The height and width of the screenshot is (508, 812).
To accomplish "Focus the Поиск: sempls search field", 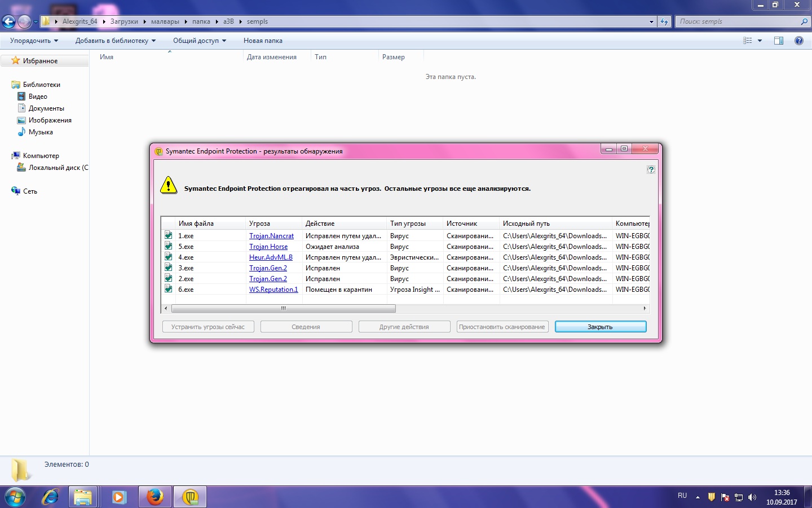I will pos(738,22).
